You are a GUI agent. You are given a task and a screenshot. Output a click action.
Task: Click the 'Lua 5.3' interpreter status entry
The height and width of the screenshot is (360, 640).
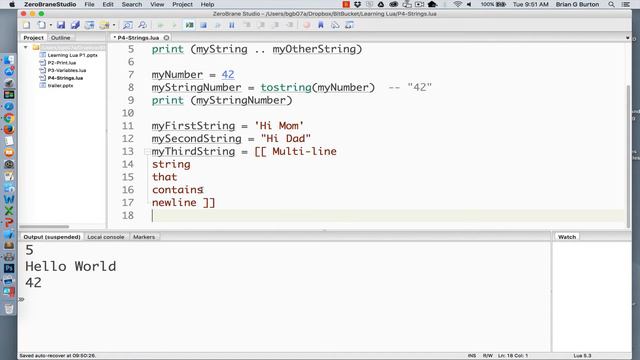tap(582, 356)
